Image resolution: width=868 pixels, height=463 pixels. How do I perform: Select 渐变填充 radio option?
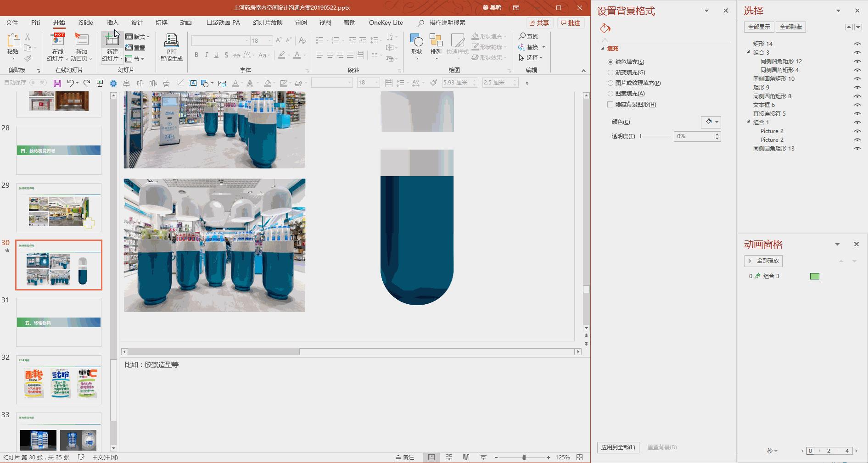tap(610, 73)
